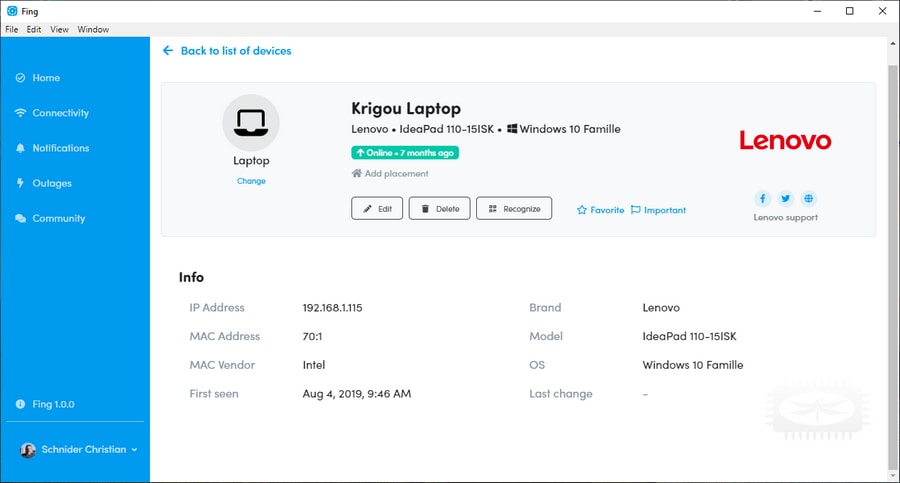Maximize the Fing window

[x=849, y=11]
